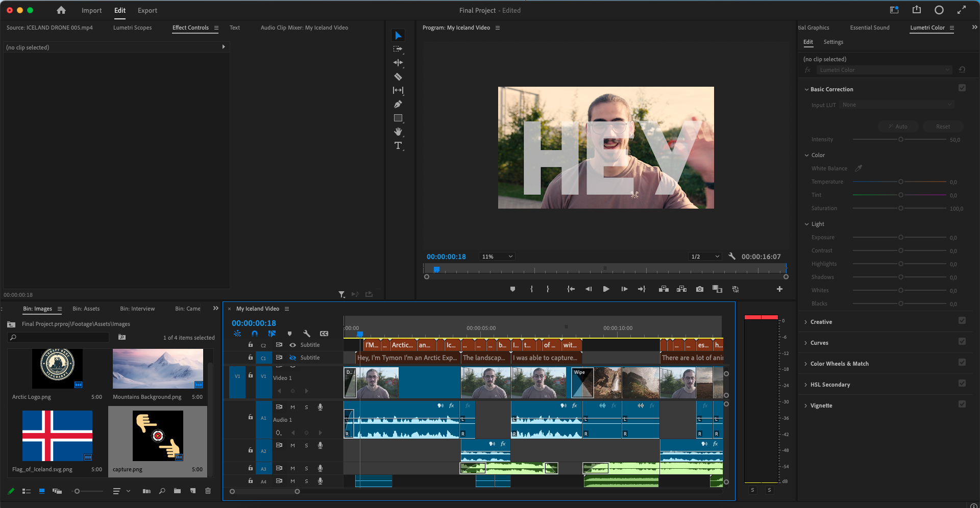Open the zoom level 11% dropdown

[497, 257]
